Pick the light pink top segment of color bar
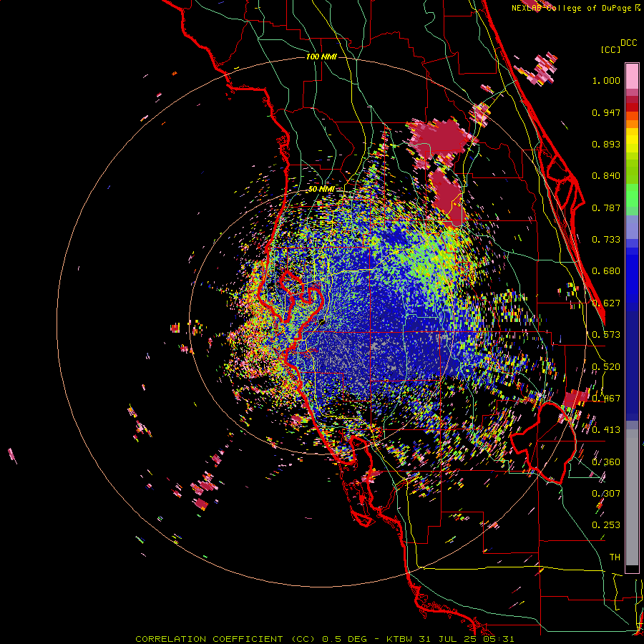 click(632, 77)
